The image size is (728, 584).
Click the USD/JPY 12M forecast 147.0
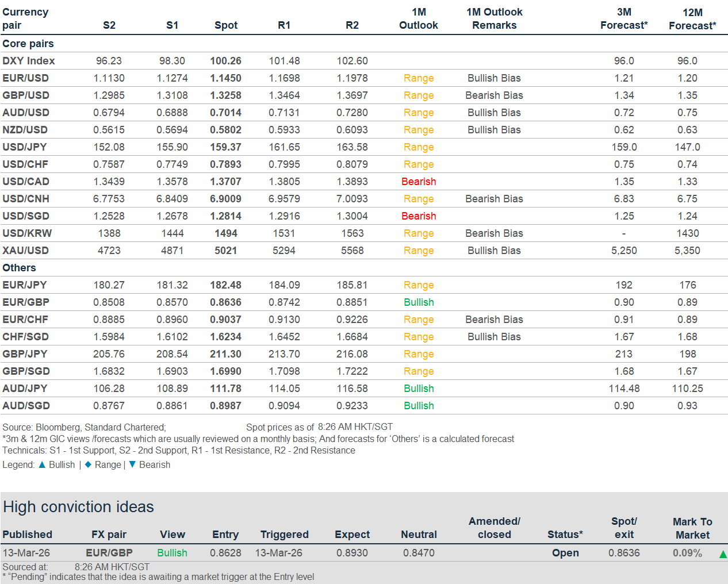coord(687,147)
